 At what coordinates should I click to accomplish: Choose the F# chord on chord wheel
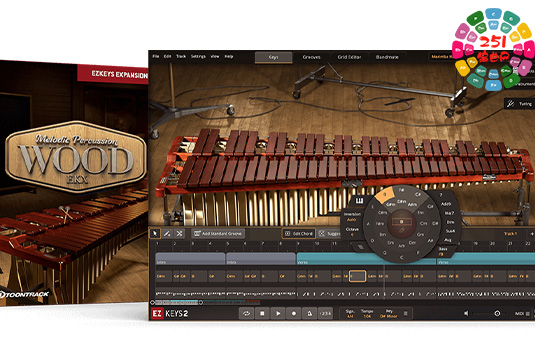point(402,190)
